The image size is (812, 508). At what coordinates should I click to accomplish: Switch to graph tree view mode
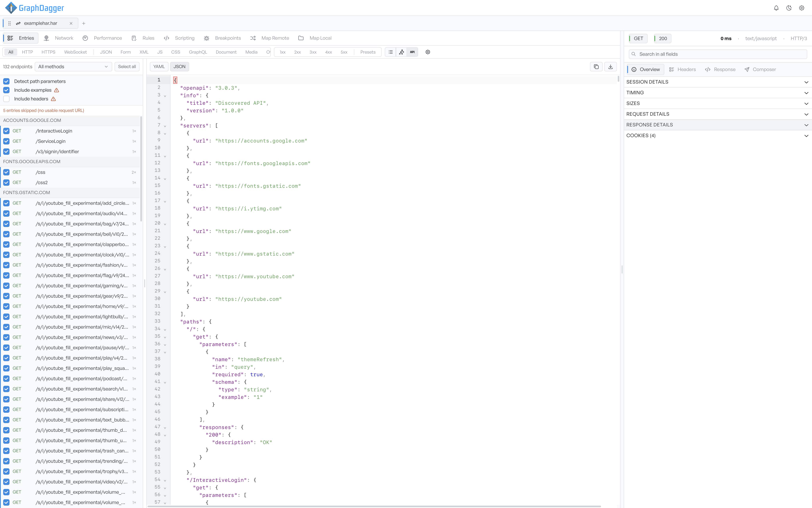(401, 52)
